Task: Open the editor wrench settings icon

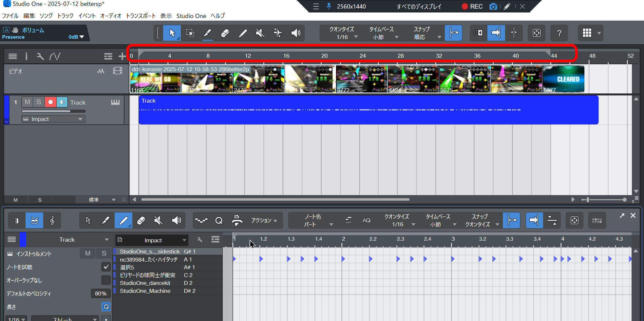Action: [x=199, y=240]
